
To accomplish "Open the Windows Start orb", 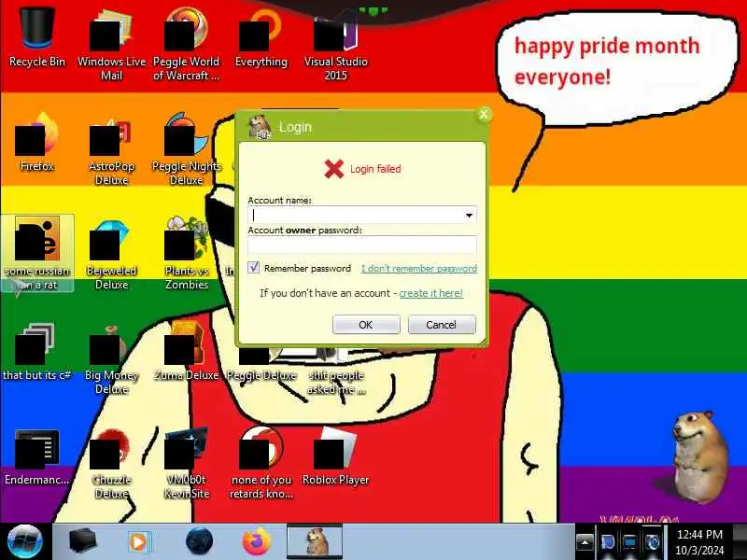I will pos(25,542).
